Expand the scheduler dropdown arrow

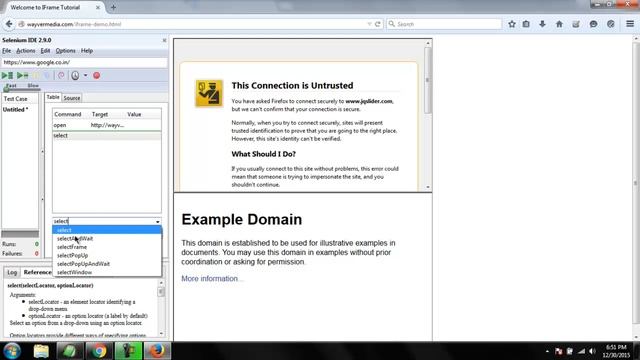tap(85, 76)
